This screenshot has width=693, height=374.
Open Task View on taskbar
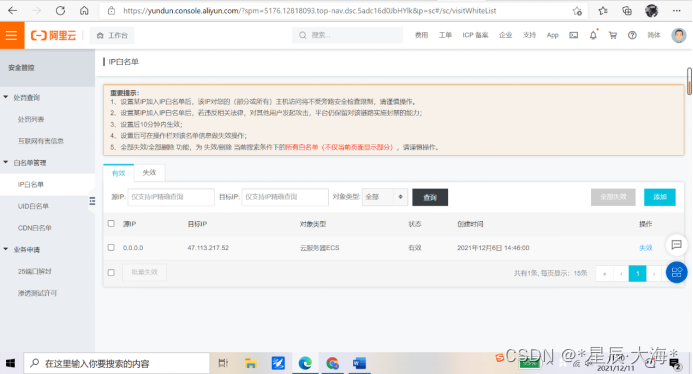click(x=223, y=363)
